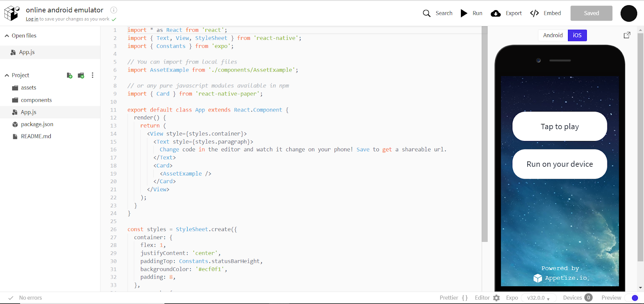Click the Editor label in status bar
The height and width of the screenshot is (304, 644).
[x=482, y=298]
